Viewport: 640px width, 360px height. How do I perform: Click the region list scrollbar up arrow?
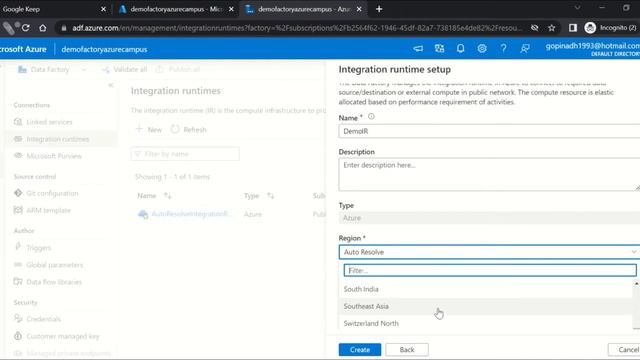[x=636, y=283]
